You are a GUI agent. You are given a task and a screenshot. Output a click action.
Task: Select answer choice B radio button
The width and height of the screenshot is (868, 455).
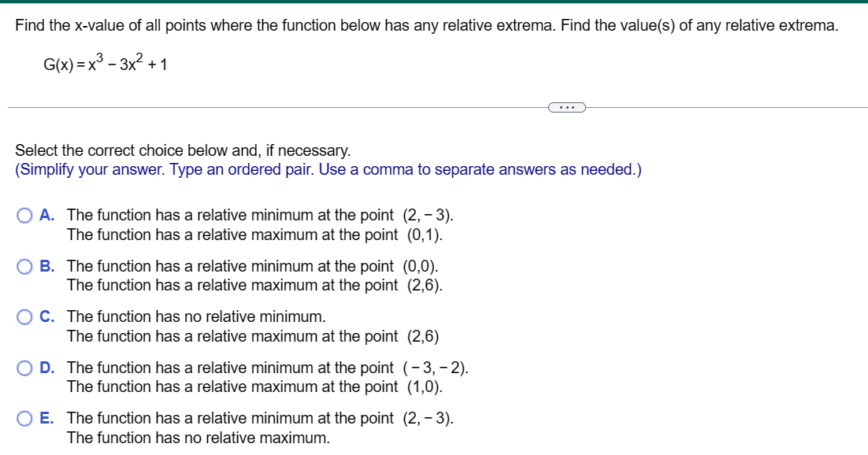coord(23,265)
